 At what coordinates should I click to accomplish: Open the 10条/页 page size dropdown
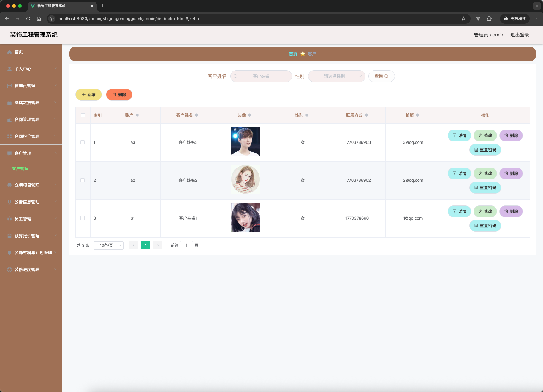click(109, 245)
